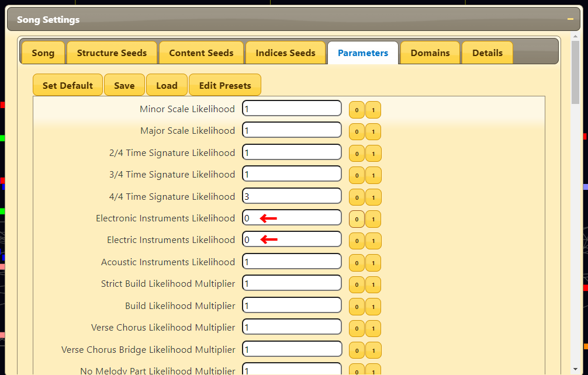Click the Verse Chorus Likelihood Multiplier field

[x=292, y=327]
